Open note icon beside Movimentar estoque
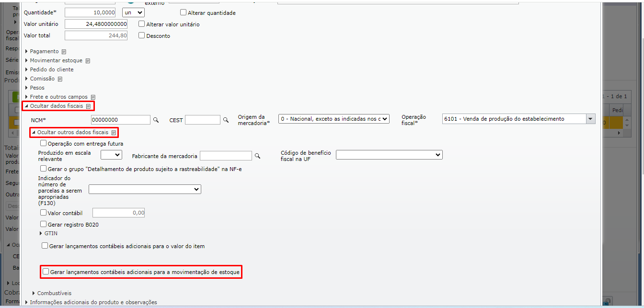The image size is (644, 308). coord(88,61)
